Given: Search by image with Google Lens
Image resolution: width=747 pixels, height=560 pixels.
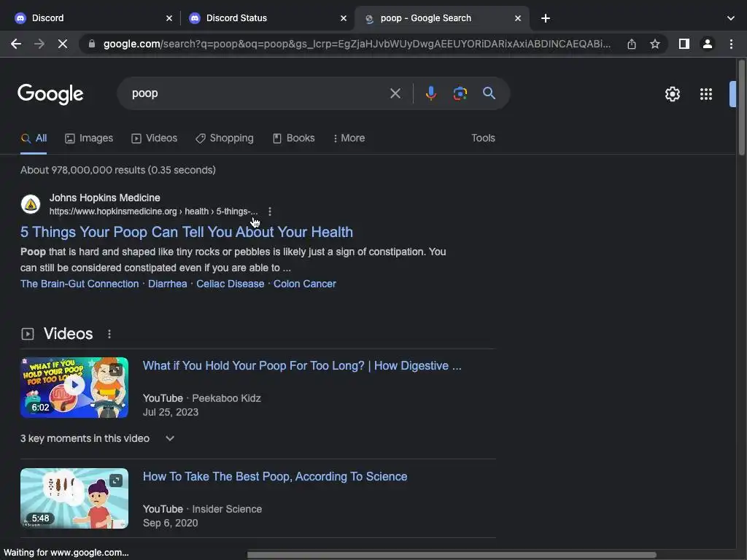Looking at the screenshot, I should tap(460, 93).
